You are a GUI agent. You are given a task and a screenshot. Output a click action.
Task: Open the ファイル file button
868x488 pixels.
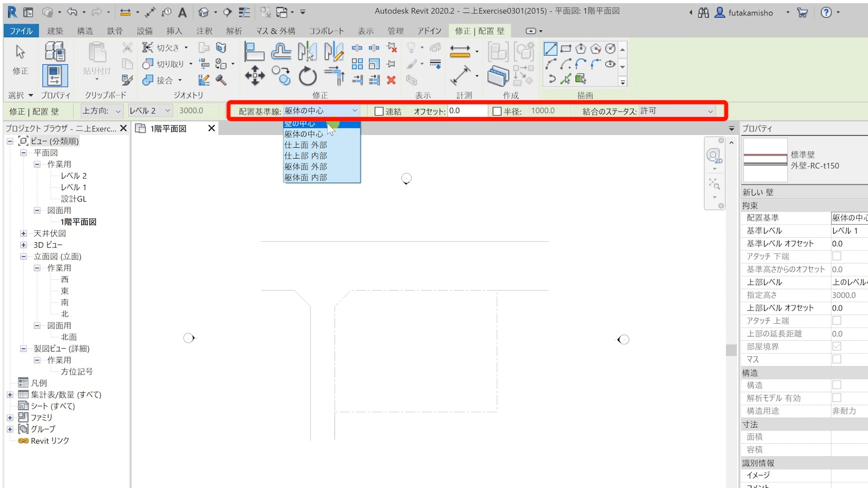(x=21, y=31)
